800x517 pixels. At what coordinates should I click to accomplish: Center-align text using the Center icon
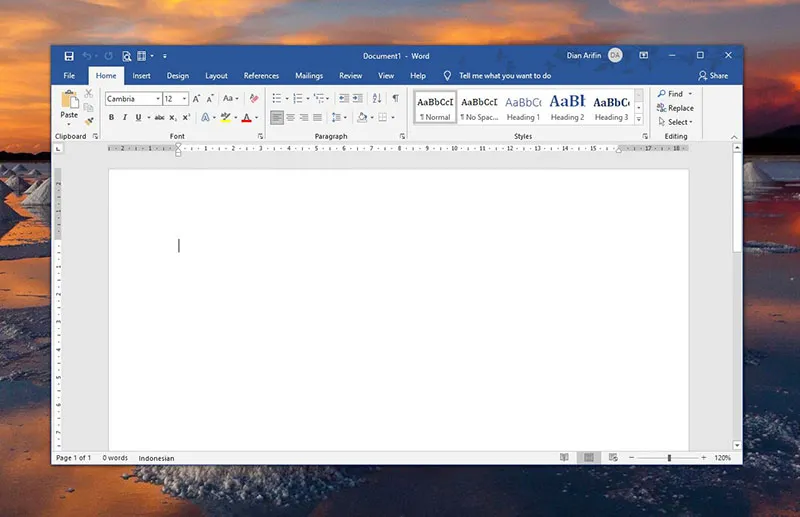coord(290,118)
